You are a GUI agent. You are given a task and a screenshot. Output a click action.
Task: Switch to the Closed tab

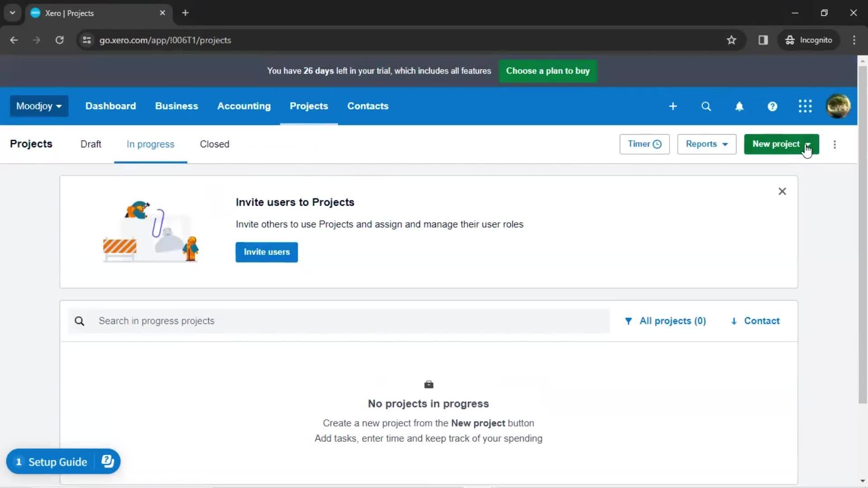click(214, 144)
